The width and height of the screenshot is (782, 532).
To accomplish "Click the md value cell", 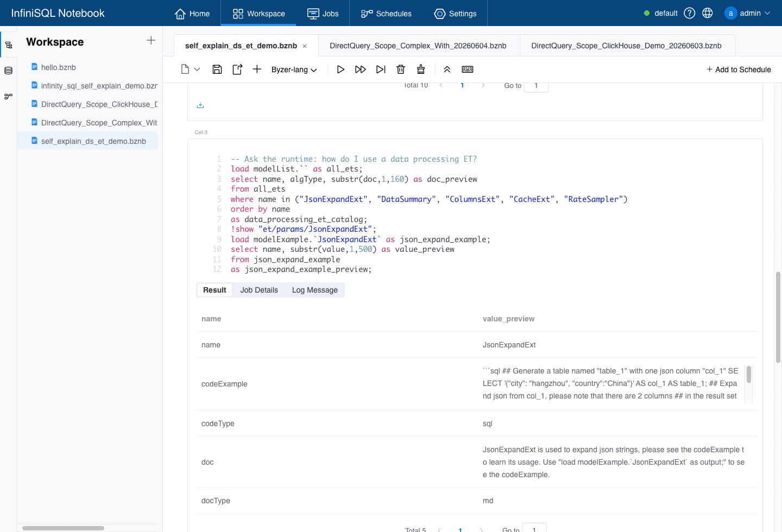I will coord(488,501).
